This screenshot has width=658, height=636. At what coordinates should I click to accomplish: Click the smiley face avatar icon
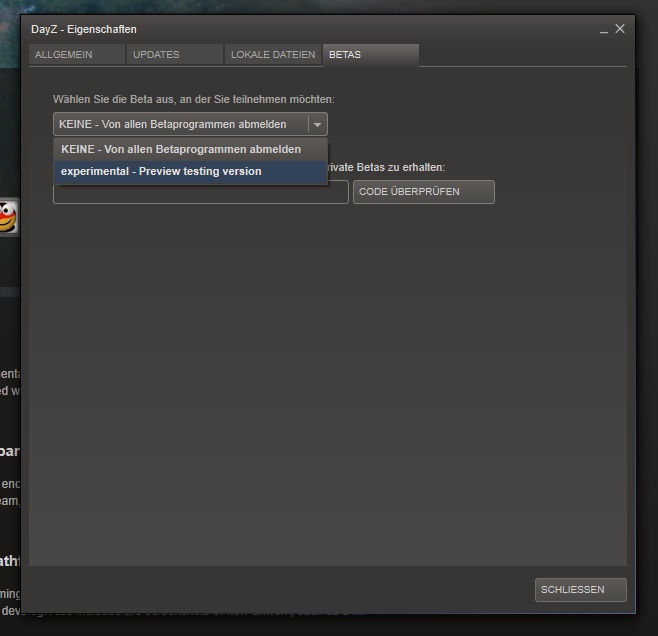tap(8, 216)
